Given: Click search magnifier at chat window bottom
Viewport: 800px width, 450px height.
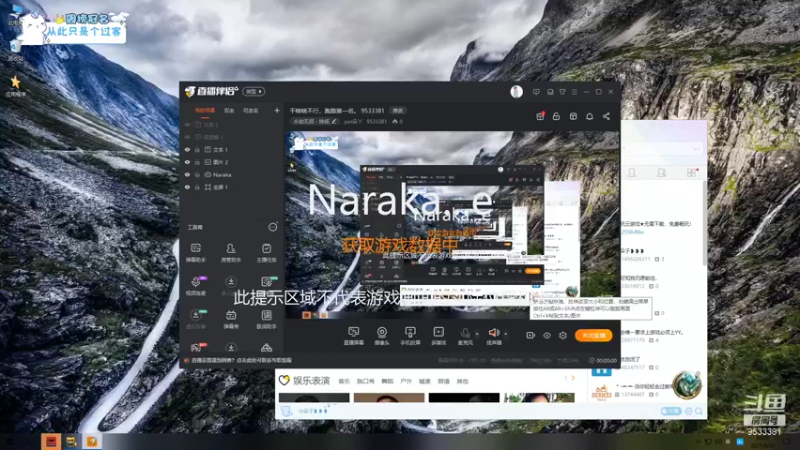Looking at the screenshot, I should coord(698,411).
